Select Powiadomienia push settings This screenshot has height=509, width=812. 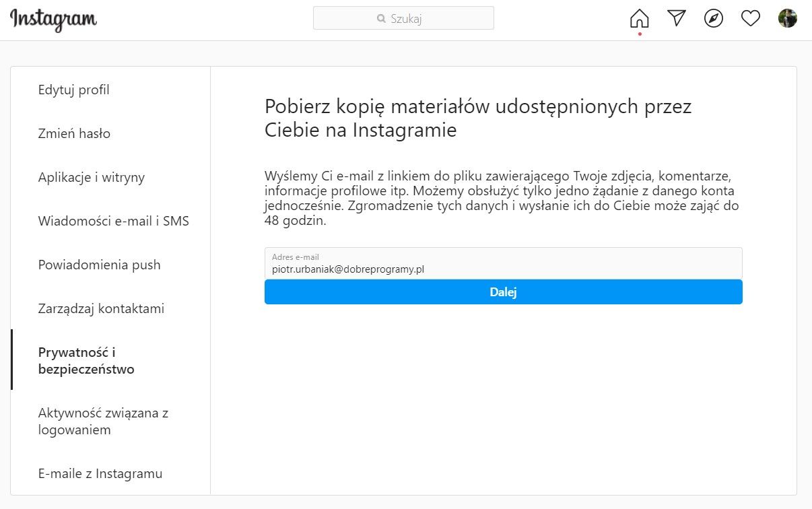[x=100, y=265]
